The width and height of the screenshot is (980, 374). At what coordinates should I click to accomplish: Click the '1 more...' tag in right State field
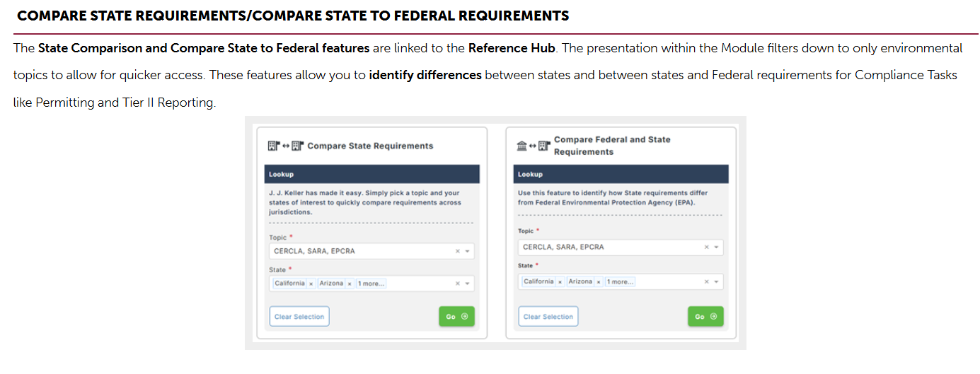pos(621,281)
